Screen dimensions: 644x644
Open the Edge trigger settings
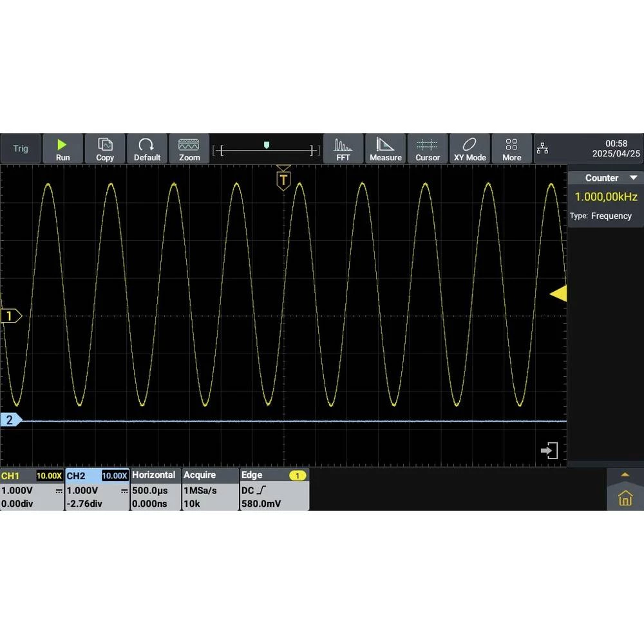tap(274, 489)
